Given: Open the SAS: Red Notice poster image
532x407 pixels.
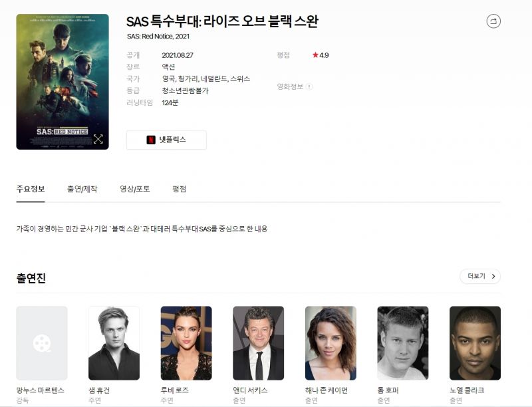Looking at the screenshot, I should coord(63,82).
